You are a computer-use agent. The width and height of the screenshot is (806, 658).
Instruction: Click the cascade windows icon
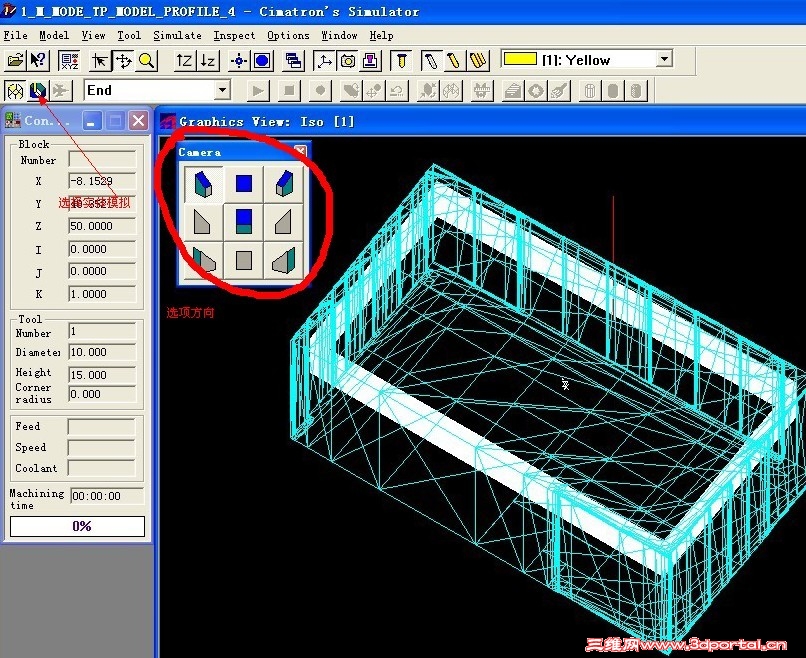pyautogui.click(x=294, y=61)
